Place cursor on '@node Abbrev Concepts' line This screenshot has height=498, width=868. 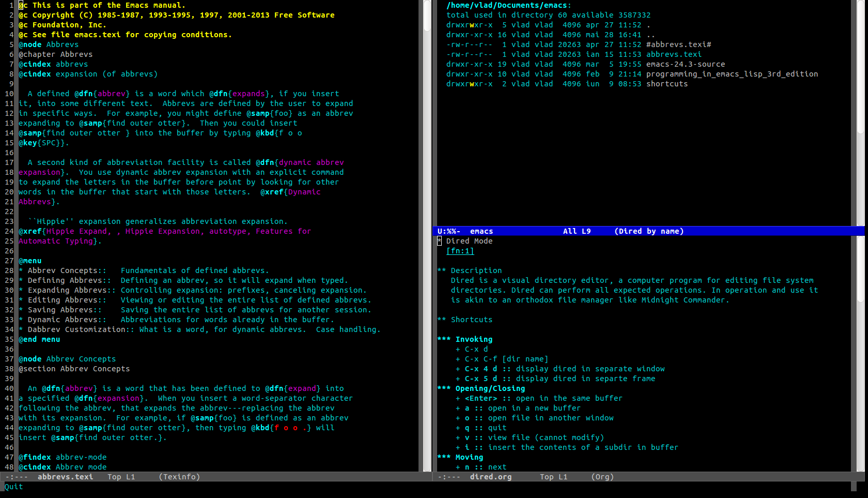67,359
